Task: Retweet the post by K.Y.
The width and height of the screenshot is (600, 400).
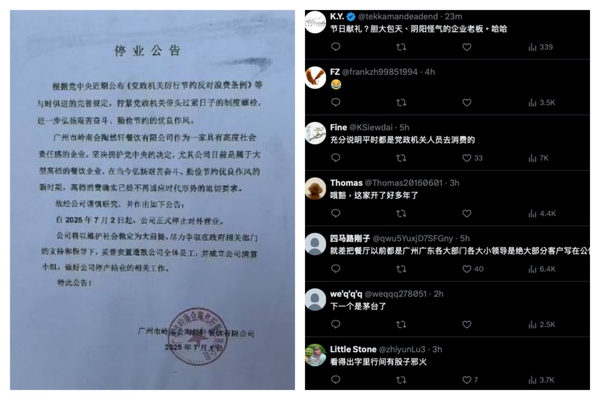Action: pyautogui.click(x=401, y=47)
